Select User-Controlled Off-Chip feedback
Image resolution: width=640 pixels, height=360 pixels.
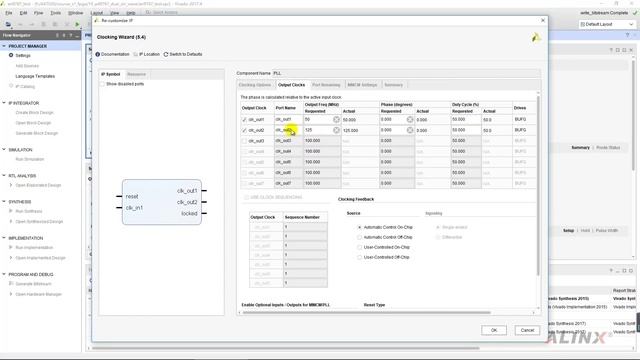click(x=360, y=258)
